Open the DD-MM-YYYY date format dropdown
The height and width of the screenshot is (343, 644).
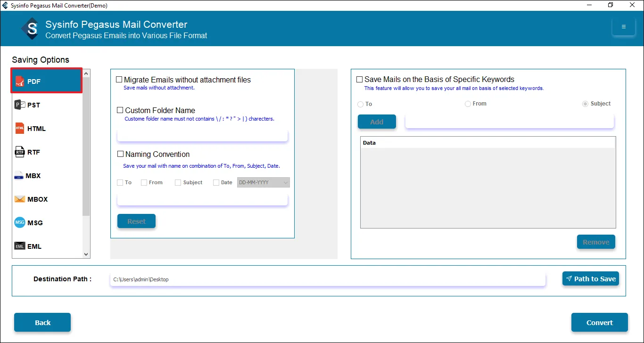264,183
